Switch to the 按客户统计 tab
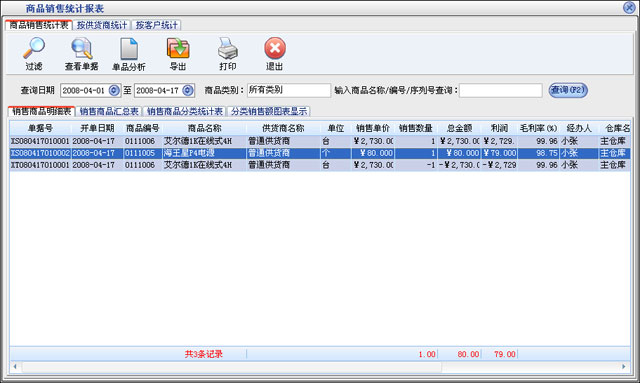 [x=157, y=25]
